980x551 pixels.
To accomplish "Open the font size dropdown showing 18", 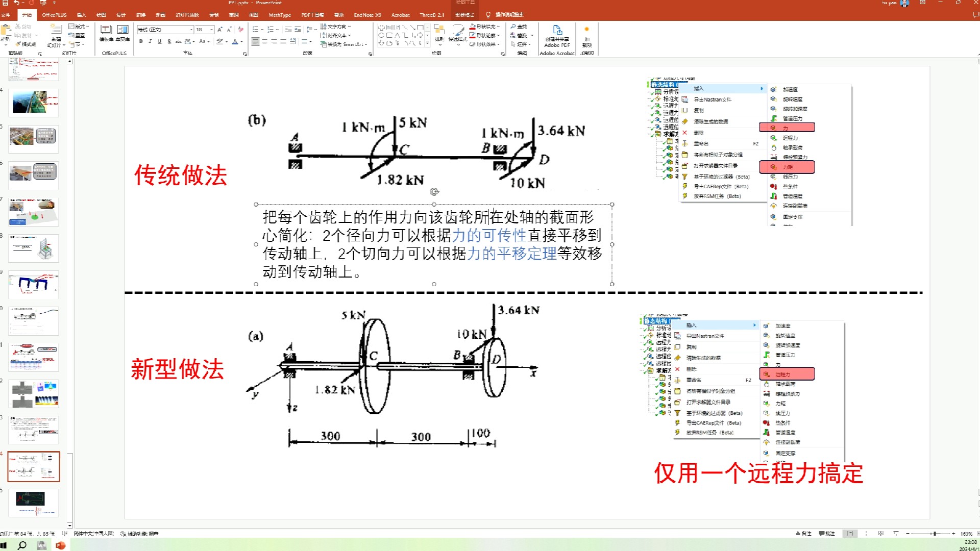I will 211,30.
